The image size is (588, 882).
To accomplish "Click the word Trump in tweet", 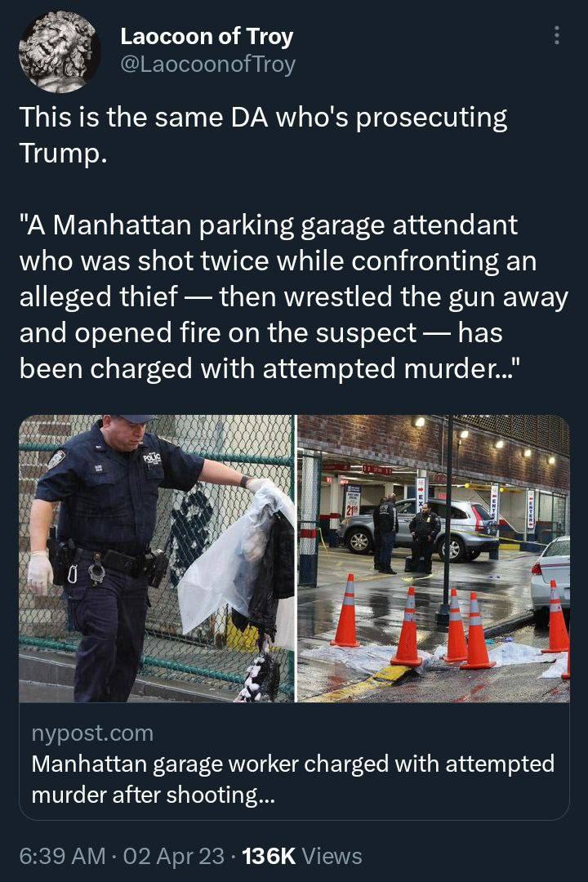I will click(x=62, y=153).
